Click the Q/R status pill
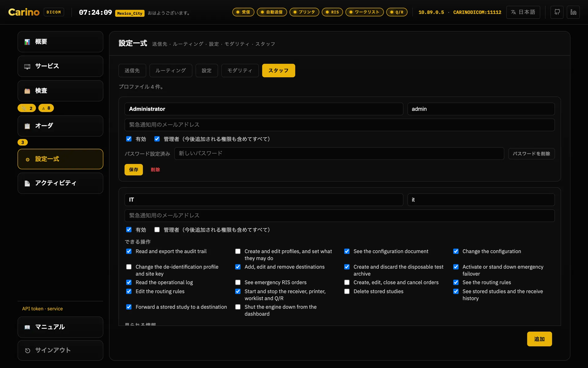 (x=397, y=12)
